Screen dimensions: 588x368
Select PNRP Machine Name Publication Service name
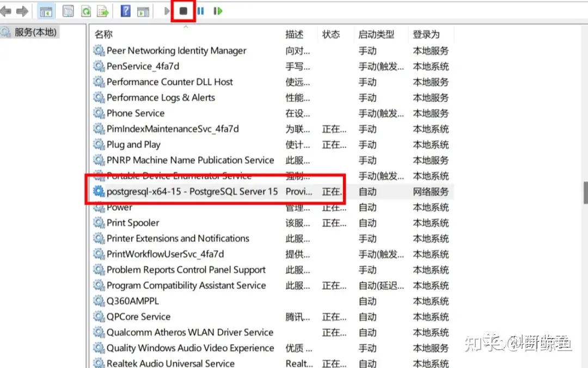(x=190, y=160)
